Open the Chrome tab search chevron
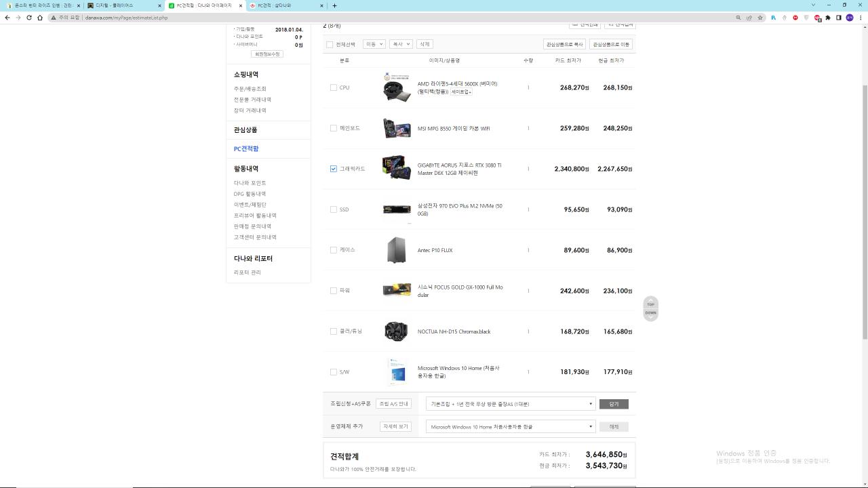This screenshot has height=488, width=868. pos(813,5)
